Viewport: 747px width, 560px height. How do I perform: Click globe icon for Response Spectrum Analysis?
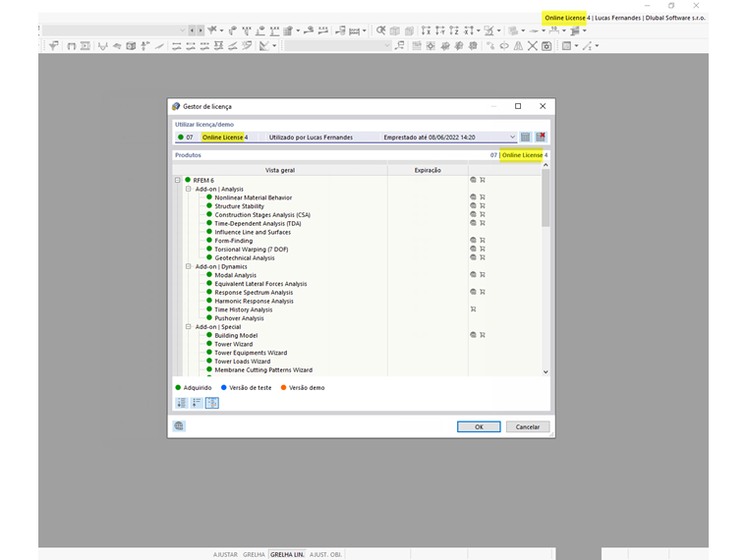pyautogui.click(x=473, y=292)
